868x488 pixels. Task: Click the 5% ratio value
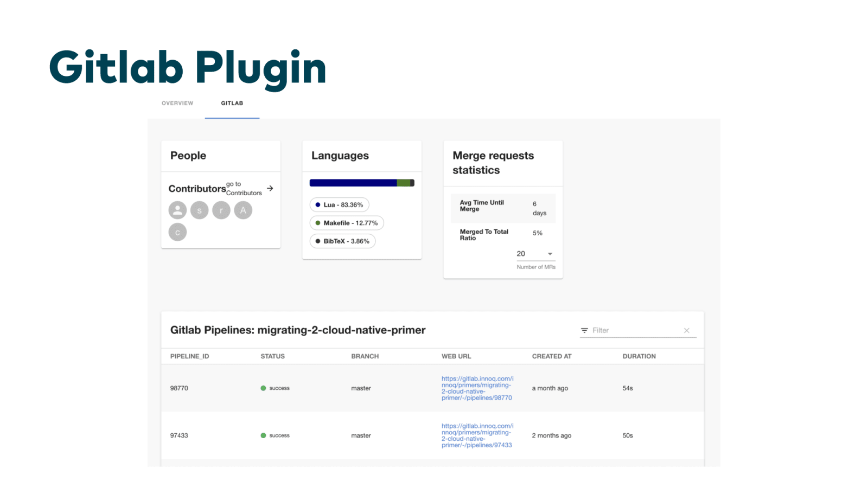click(x=538, y=233)
